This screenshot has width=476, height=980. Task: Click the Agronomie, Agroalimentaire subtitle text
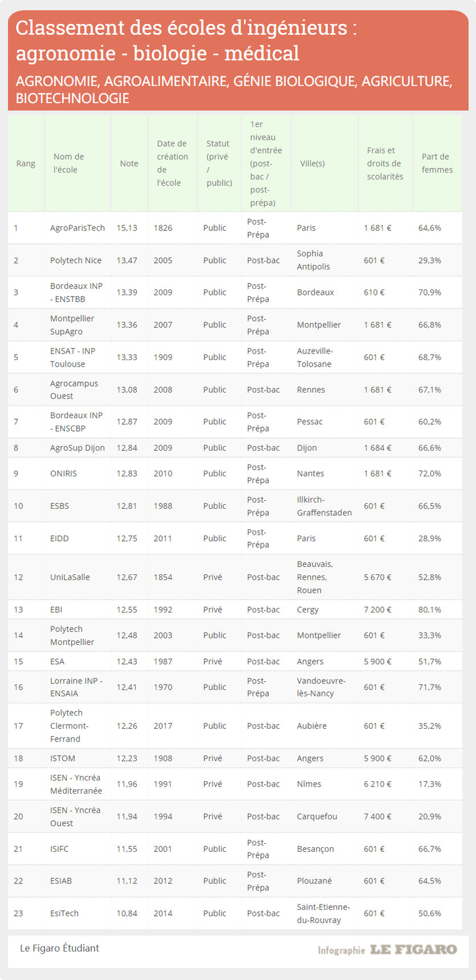coord(233,89)
